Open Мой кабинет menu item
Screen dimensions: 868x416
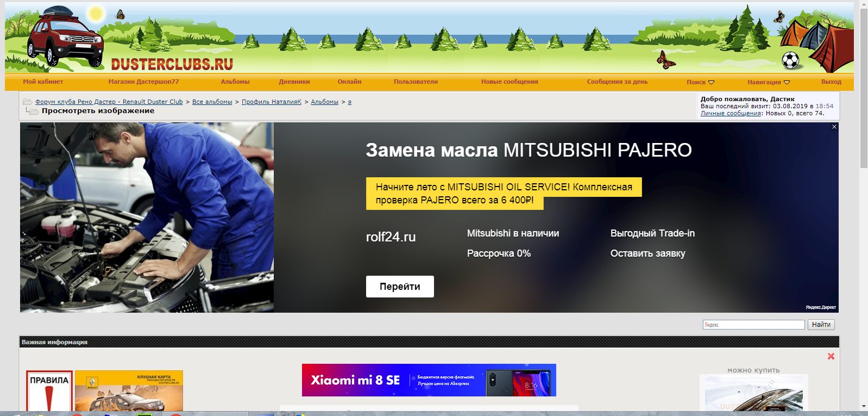(x=43, y=82)
